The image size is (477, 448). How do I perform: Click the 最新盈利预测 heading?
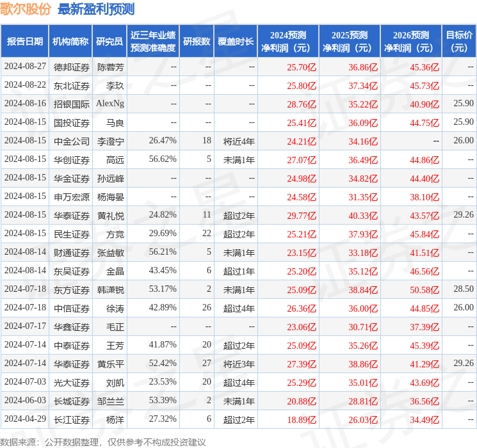96,9
